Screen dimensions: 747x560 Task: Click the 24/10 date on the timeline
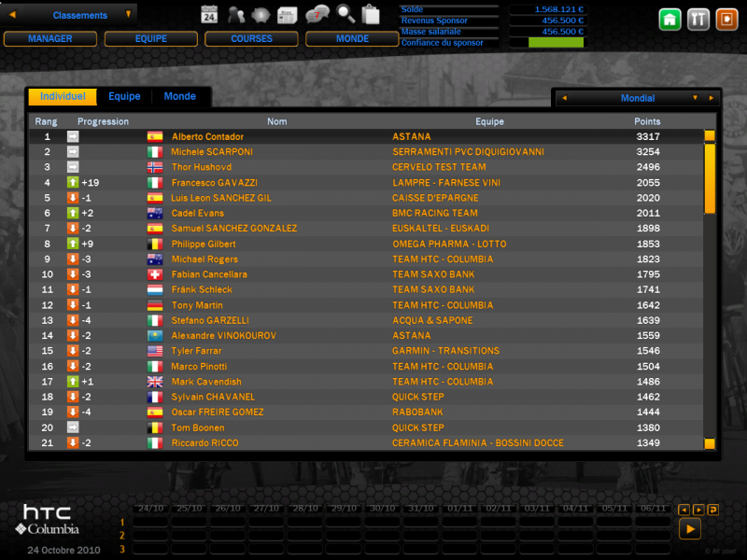pos(150,509)
